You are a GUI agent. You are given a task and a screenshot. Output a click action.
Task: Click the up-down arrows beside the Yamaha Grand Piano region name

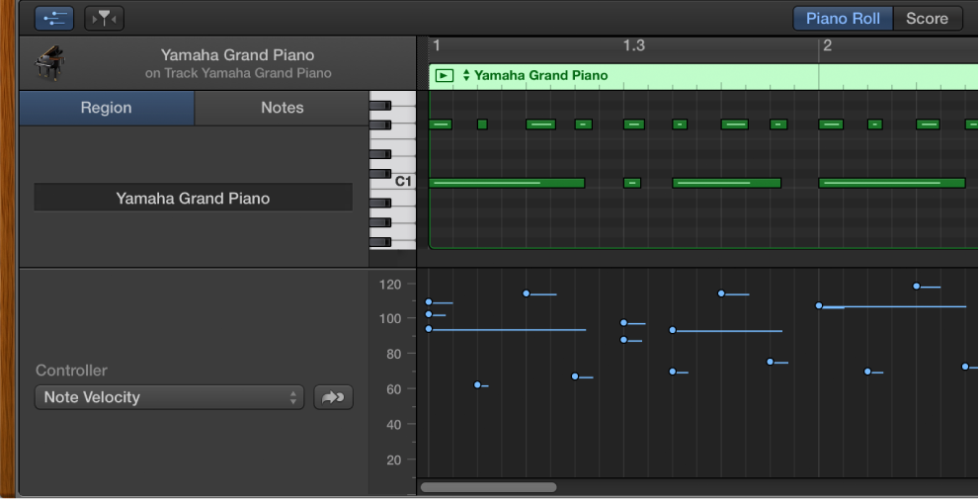[466, 76]
